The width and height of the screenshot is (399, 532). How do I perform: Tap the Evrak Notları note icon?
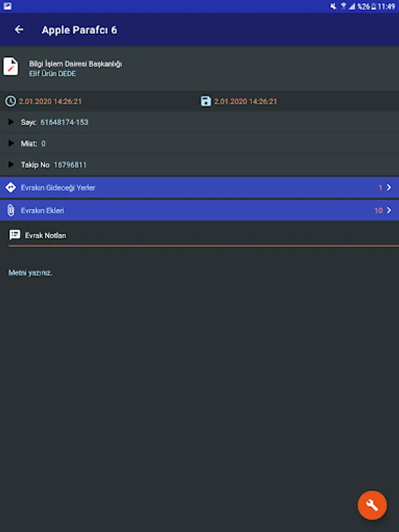(x=15, y=235)
